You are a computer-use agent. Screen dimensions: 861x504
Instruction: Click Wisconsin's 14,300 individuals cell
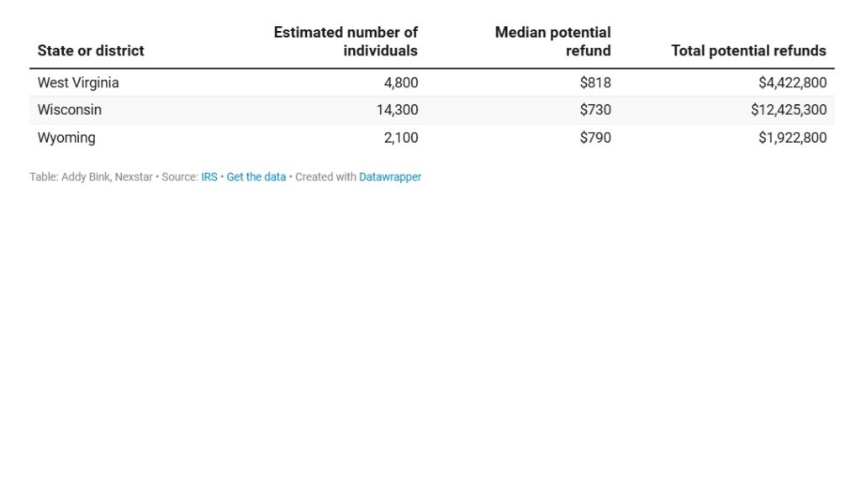tap(397, 110)
